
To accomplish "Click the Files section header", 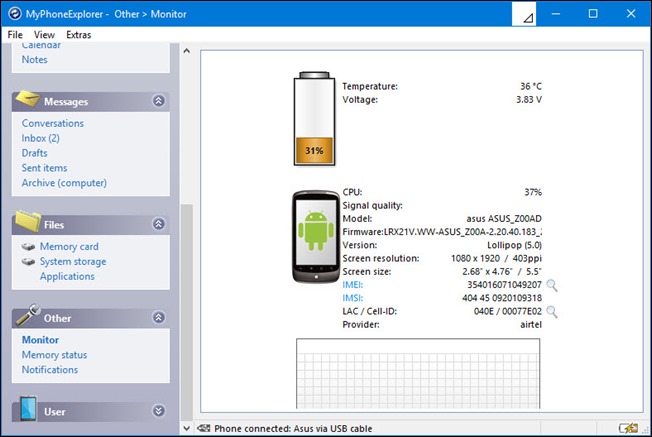I will tap(91, 225).
